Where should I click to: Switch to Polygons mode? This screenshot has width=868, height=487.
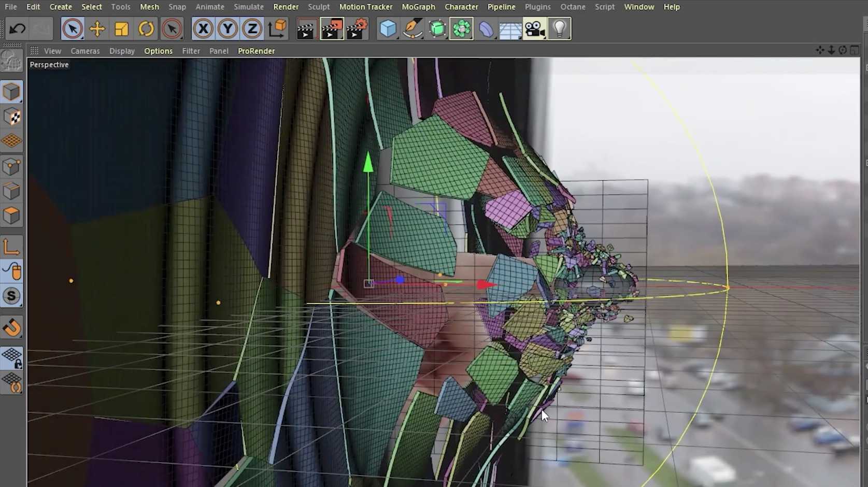point(11,216)
